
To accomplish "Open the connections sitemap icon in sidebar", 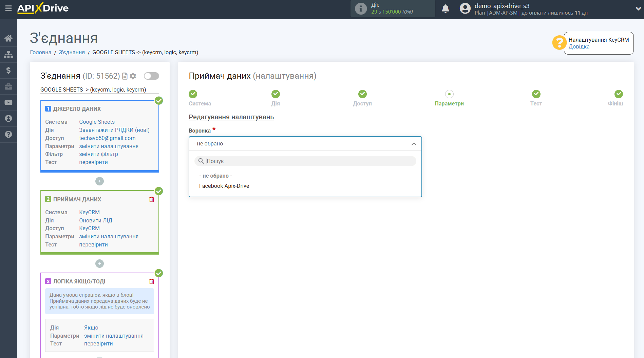I will tap(8, 54).
